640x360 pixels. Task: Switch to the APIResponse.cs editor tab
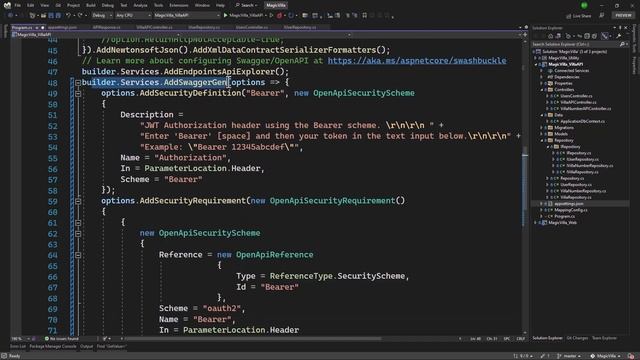coord(106,27)
